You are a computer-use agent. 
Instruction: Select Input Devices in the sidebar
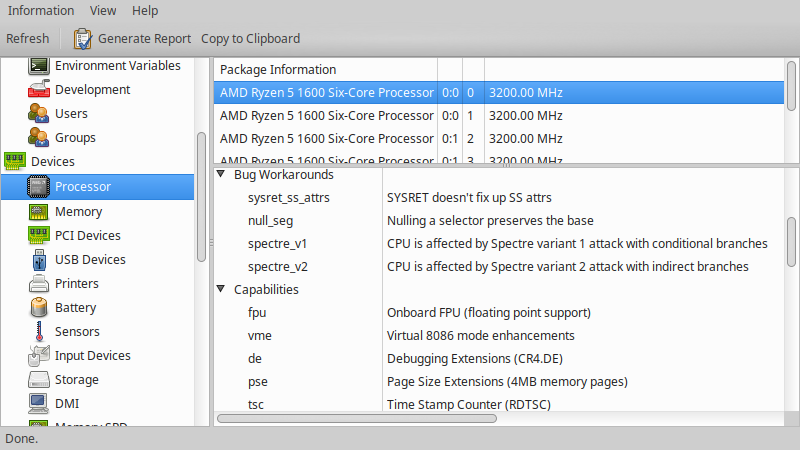[x=93, y=356]
